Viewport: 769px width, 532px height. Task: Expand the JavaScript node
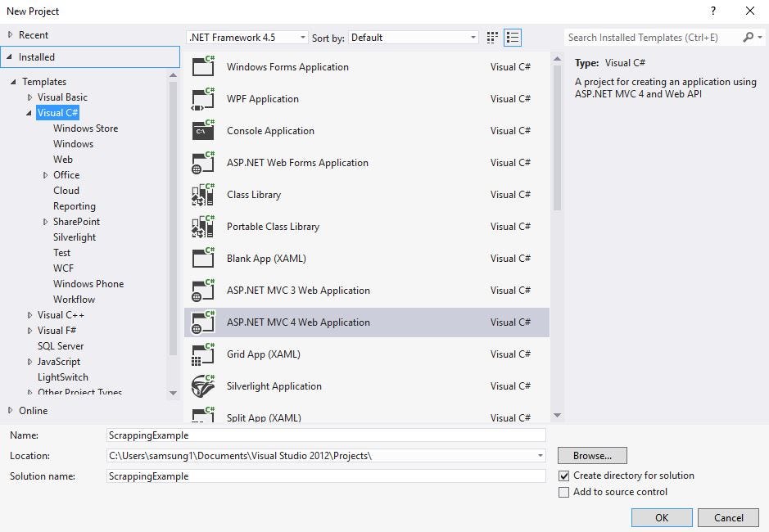[29, 362]
